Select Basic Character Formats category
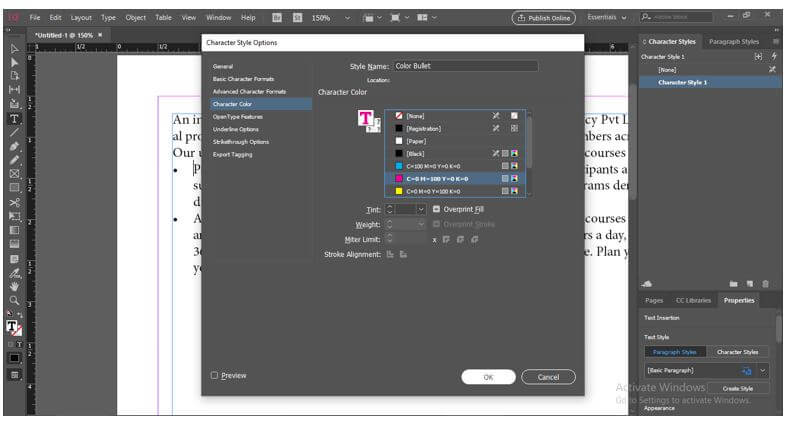 point(244,79)
